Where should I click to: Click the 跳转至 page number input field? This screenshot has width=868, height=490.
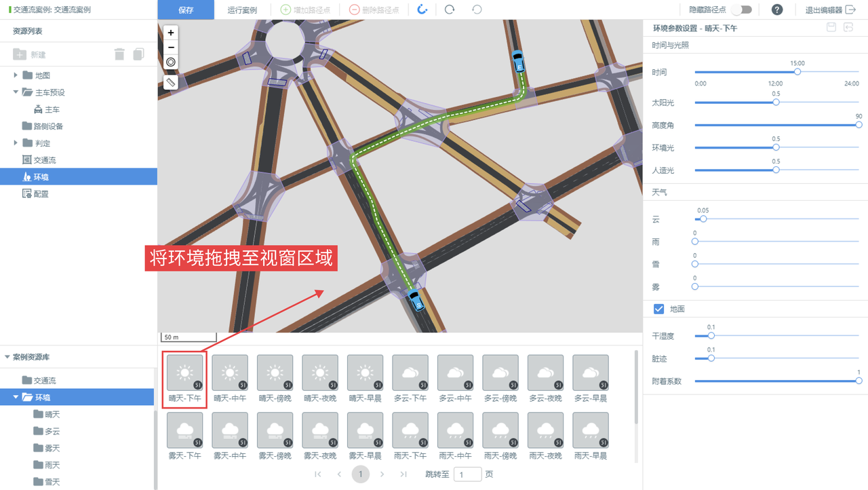tap(467, 474)
